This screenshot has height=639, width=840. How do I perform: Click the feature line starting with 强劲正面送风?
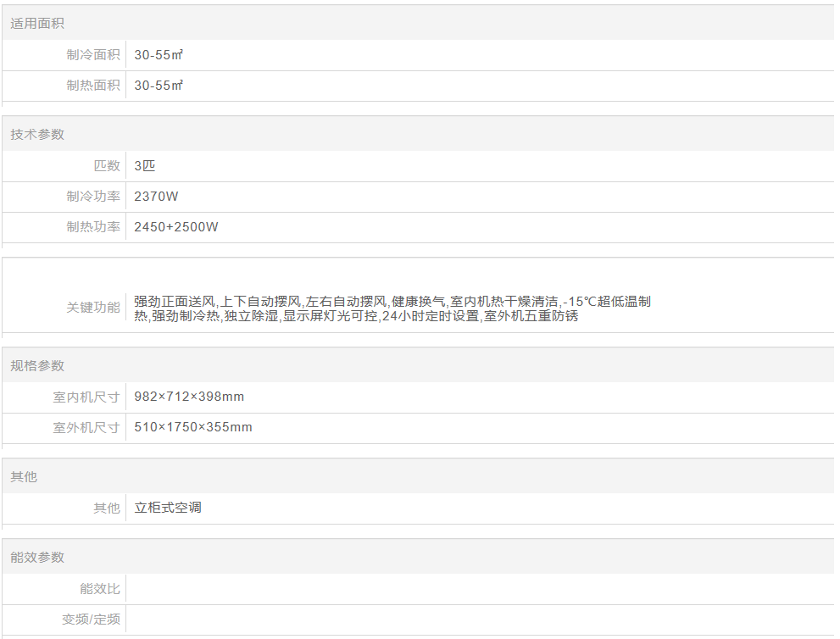coord(392,302)
